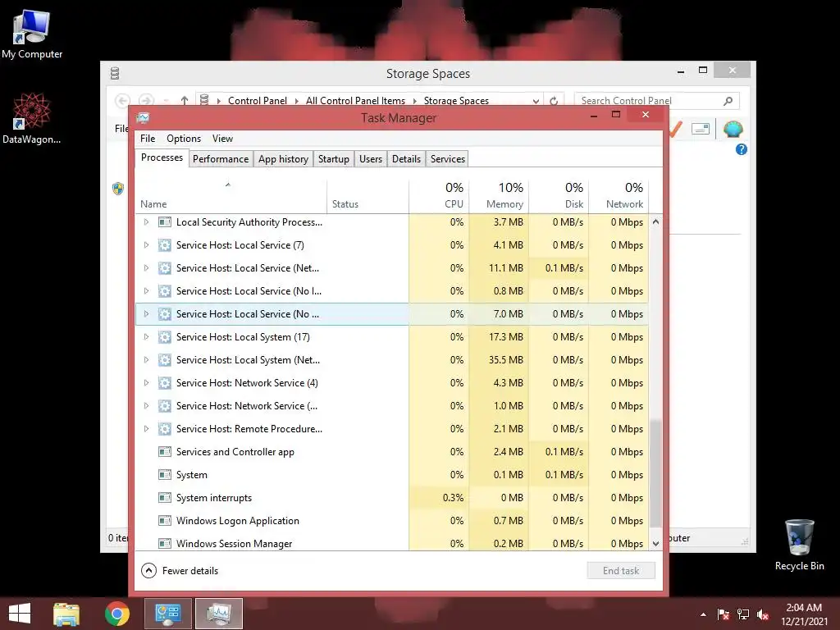Open address bar history dropdown

tap(536, 101)
